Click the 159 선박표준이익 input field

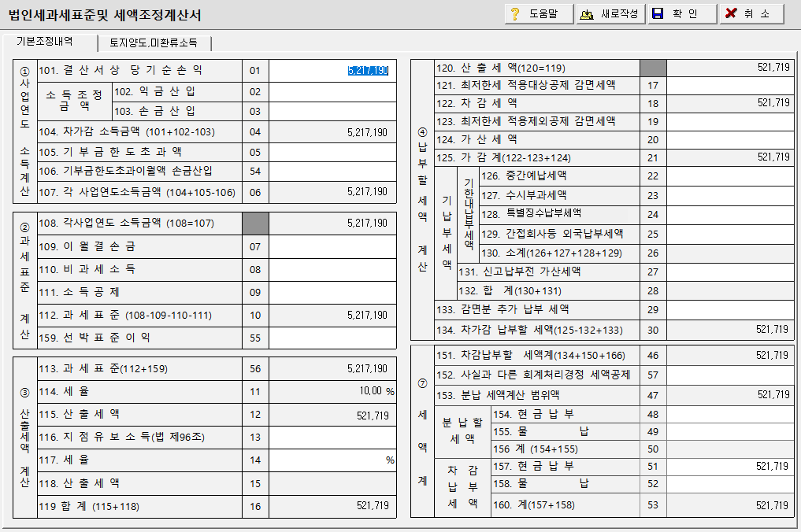tap(332, 338)
